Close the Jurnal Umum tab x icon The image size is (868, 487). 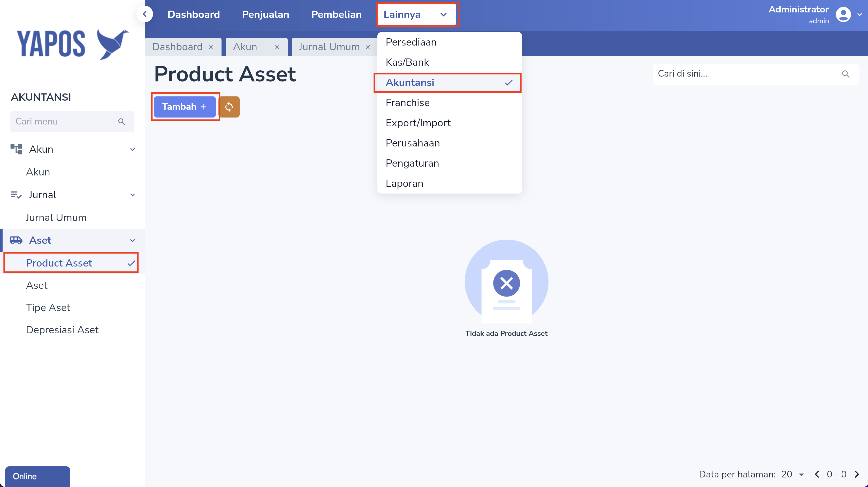point(368,47)
